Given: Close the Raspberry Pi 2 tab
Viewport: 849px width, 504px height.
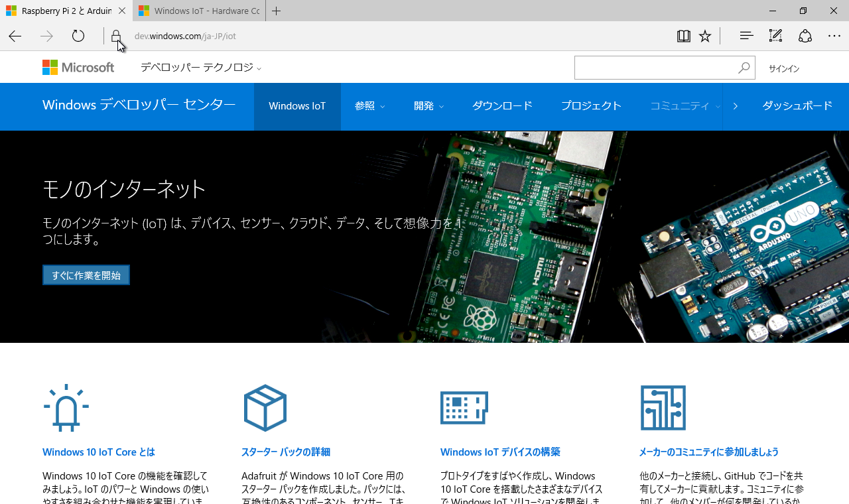Looking at the screenshot, I should (x=122, y=11).
